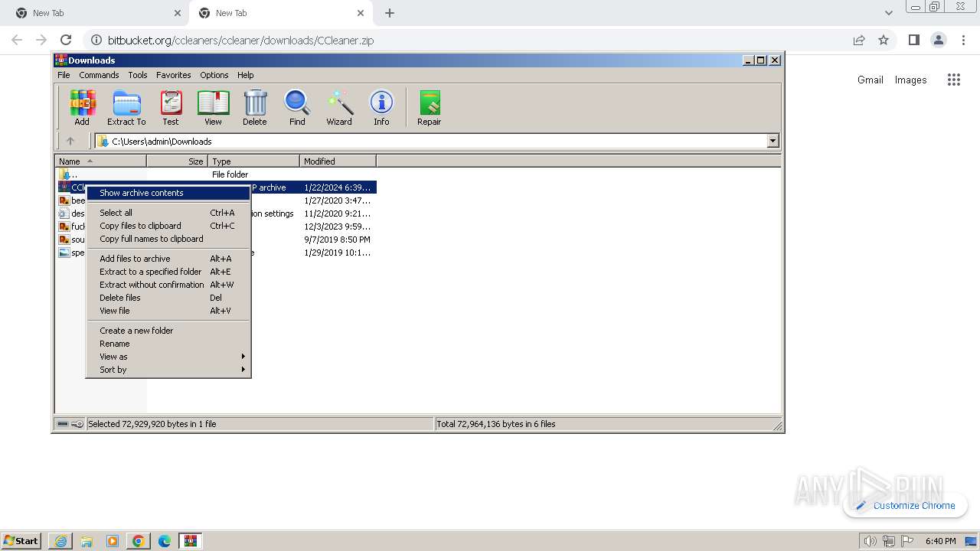980x551 pixels.
Task: Open Microsoft Edge from taskbar
Action: point(165,541)
